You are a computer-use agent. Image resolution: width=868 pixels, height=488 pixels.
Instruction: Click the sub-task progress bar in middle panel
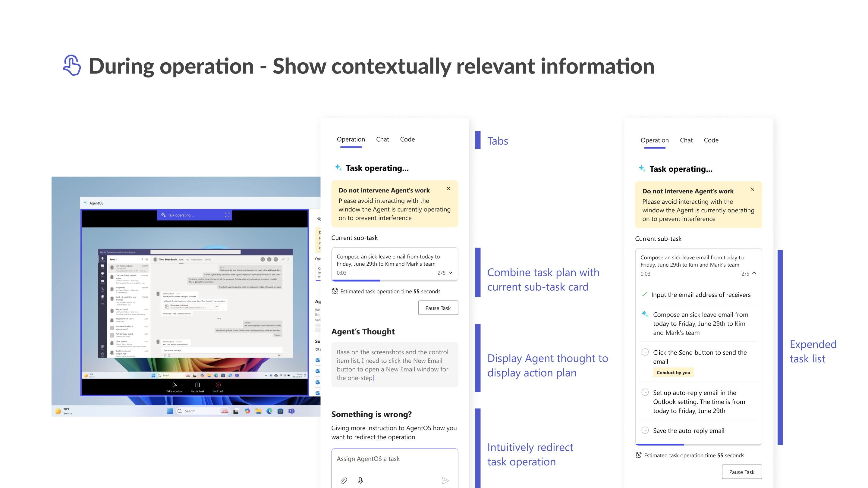coord(395,280)
